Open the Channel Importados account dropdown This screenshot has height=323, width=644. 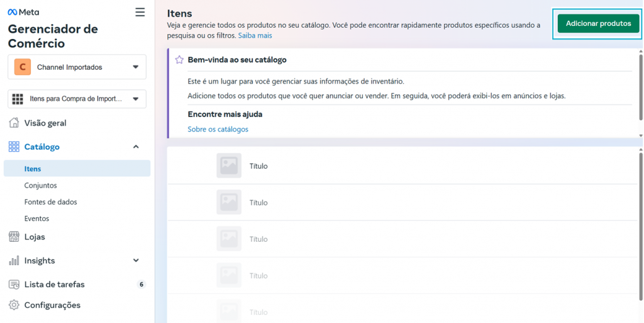tap(77, 67)
